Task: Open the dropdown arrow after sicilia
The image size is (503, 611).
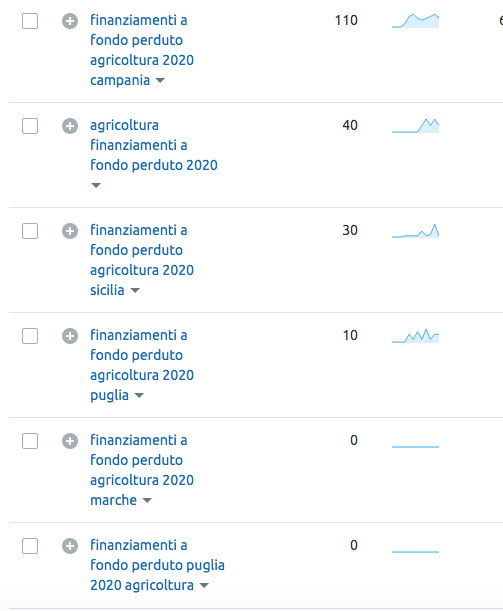Action: tap(135, 291)
